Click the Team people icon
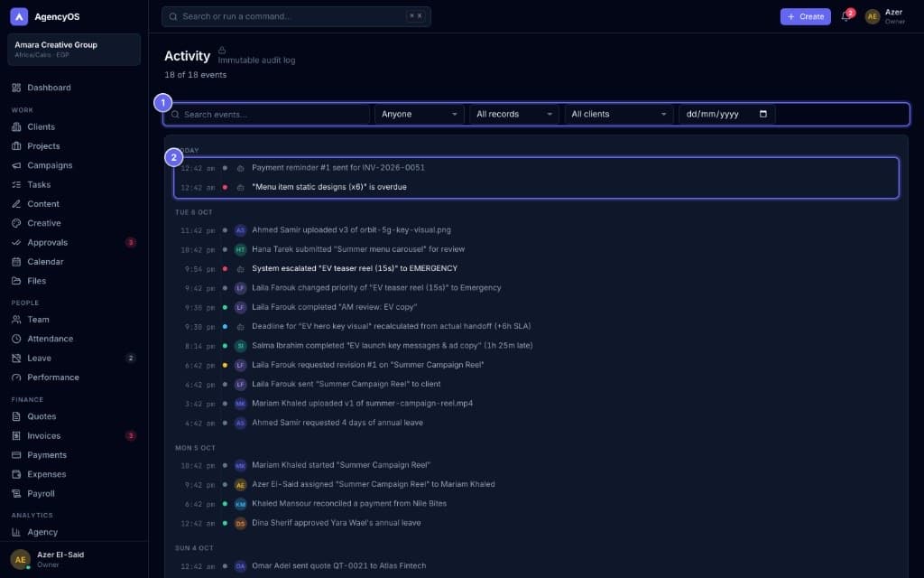The image size is (924, 578). 16,320
